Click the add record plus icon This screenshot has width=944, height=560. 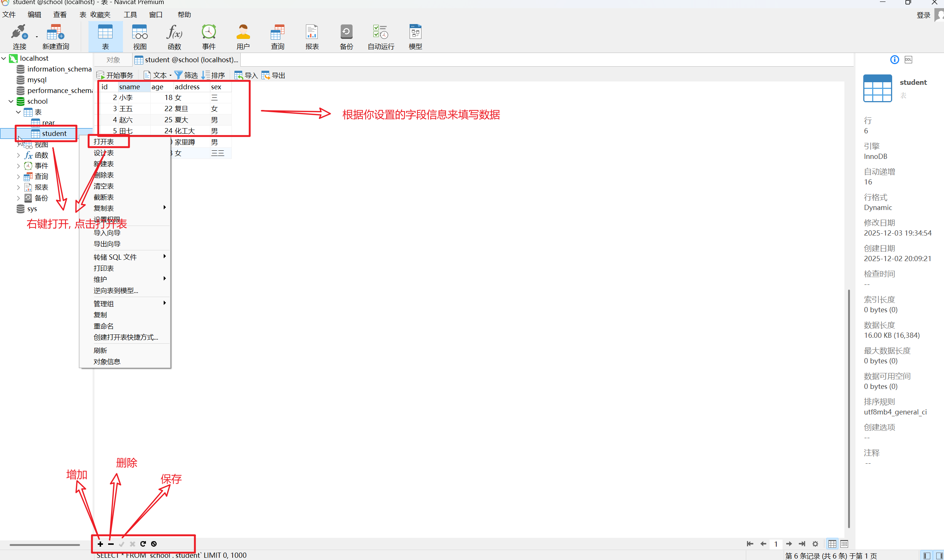100,544
